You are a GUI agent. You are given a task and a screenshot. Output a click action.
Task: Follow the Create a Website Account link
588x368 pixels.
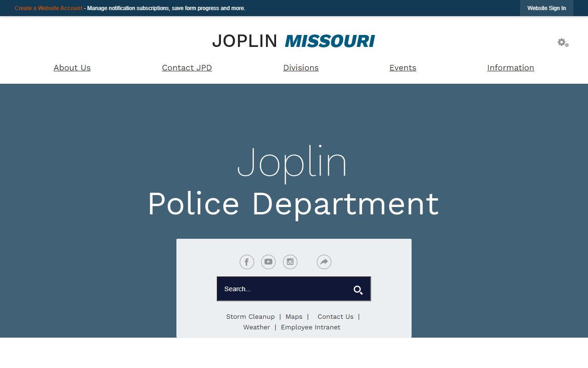(49, 8)
